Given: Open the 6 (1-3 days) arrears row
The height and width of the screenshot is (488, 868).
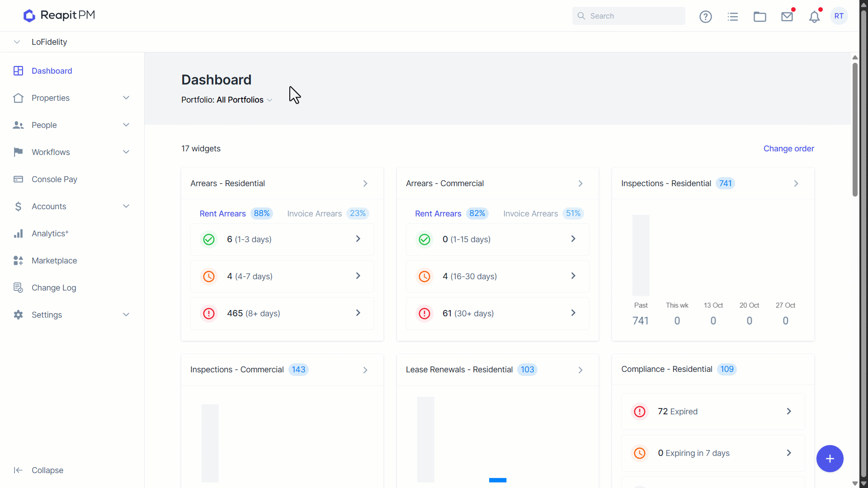Looking at the screenshot, I should pyautogui.click(x=282, y=239).
